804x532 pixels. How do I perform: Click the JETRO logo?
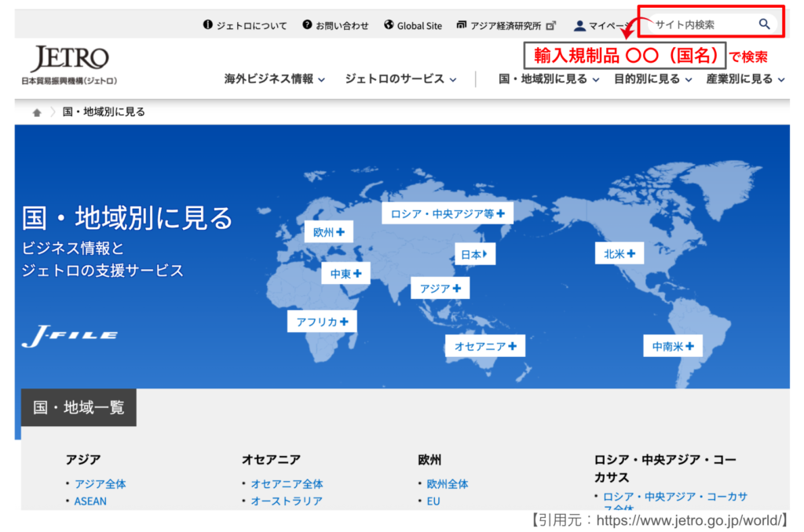tap(69, 64)
